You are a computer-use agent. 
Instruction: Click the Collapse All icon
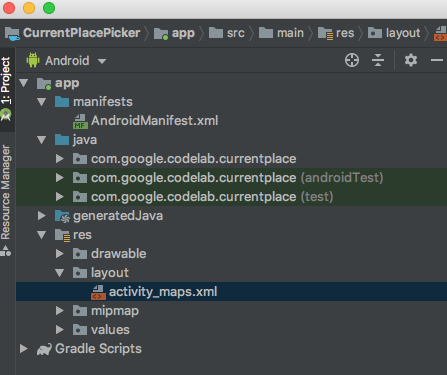[x=378, y=60]
